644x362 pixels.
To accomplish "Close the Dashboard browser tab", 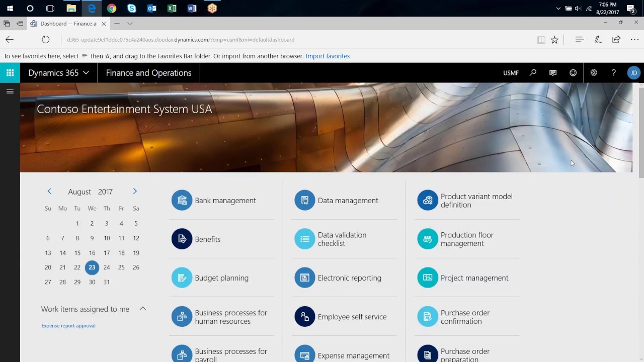I will pos(104,24).
